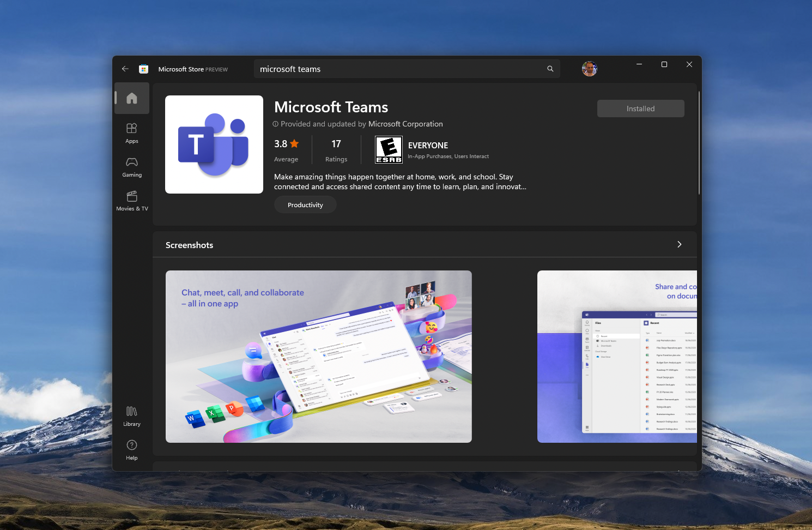812x530 pixels.
Task: Click the Microsoft Store logo icon
Action: (144, 69)
